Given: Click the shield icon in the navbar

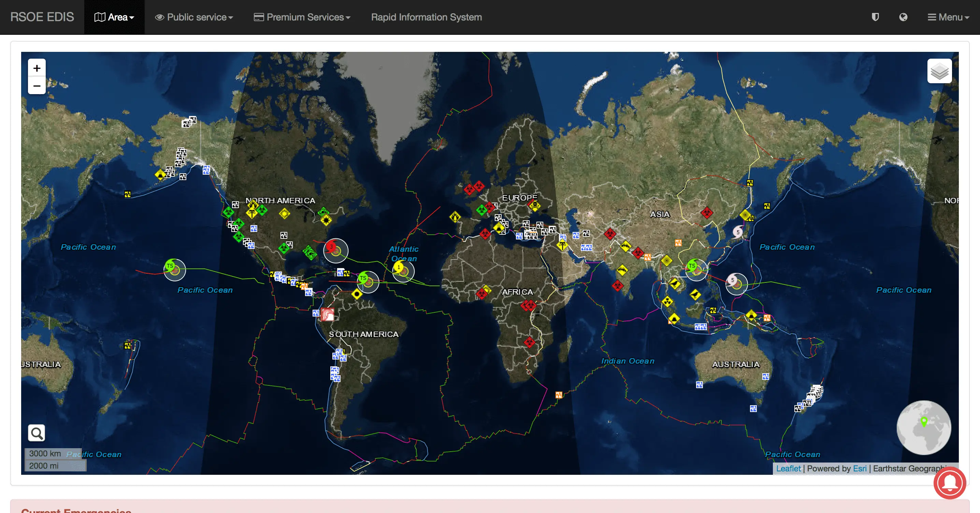Looking at the screenshot, I should tap(875, 17).
